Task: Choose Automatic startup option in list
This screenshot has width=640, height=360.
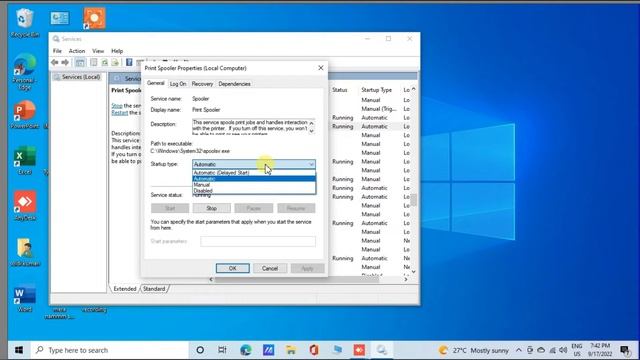Action: 253,179
